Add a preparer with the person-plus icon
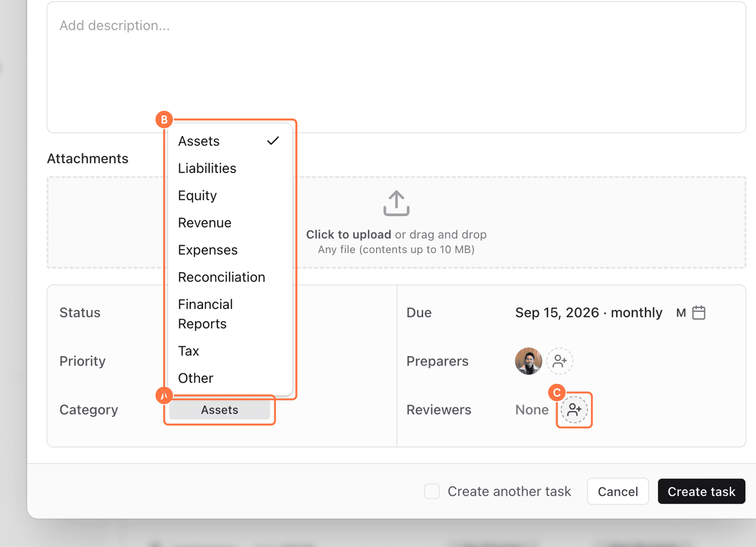The height and width of the screenshot is (547, 756). [559, 361]
